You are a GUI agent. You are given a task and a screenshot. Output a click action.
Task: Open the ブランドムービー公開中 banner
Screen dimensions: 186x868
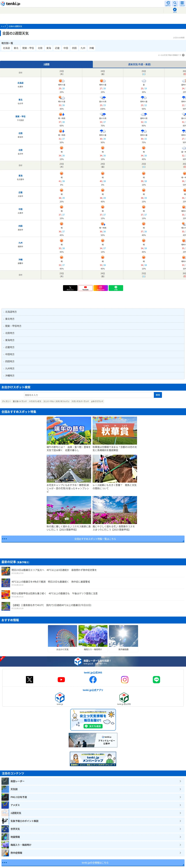(93, 740)
